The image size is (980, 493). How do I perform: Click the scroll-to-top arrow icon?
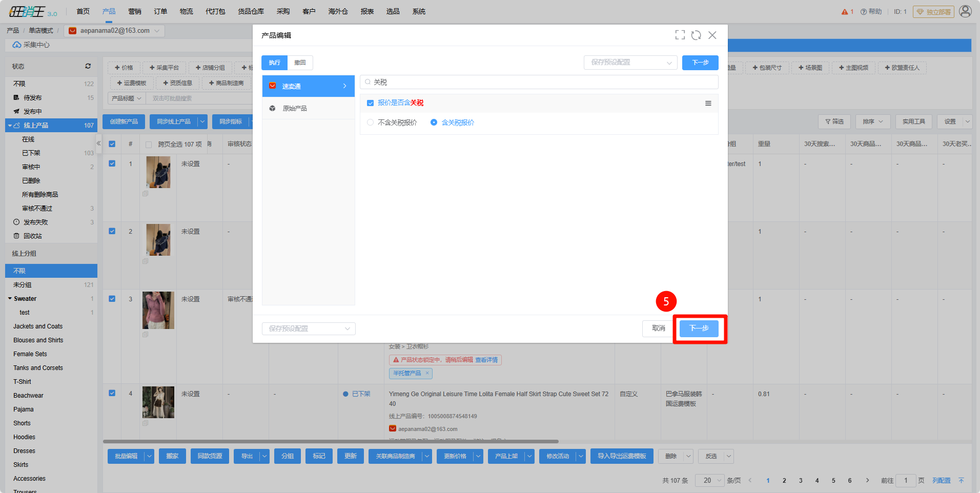(x=961, y=480)
